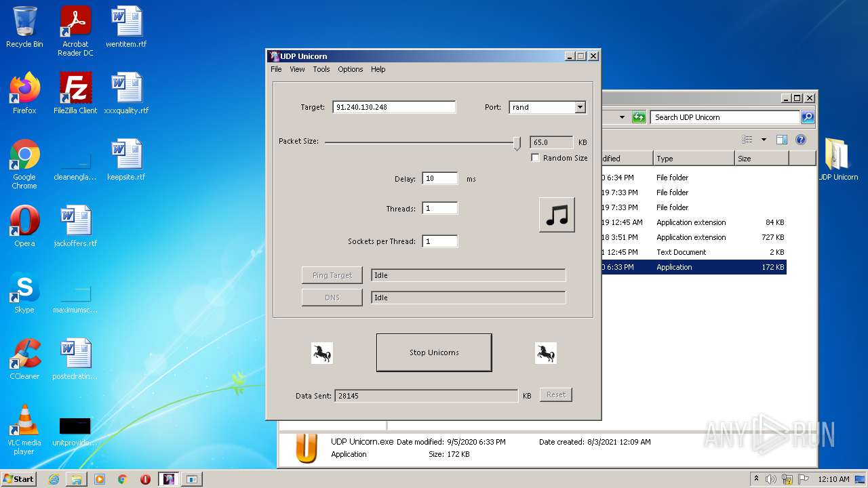Launch Google Chrome desktop shortcut
868x488 pixels.
[x=24, y=164]
